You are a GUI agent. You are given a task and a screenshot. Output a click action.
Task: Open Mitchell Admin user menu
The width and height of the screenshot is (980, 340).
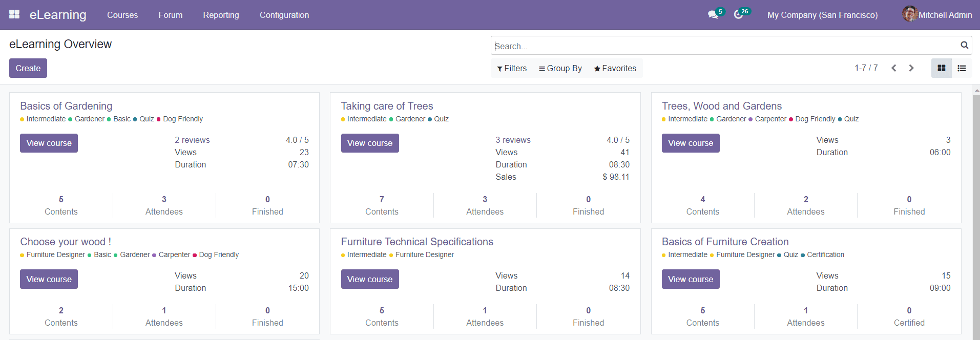pos(937,15)
